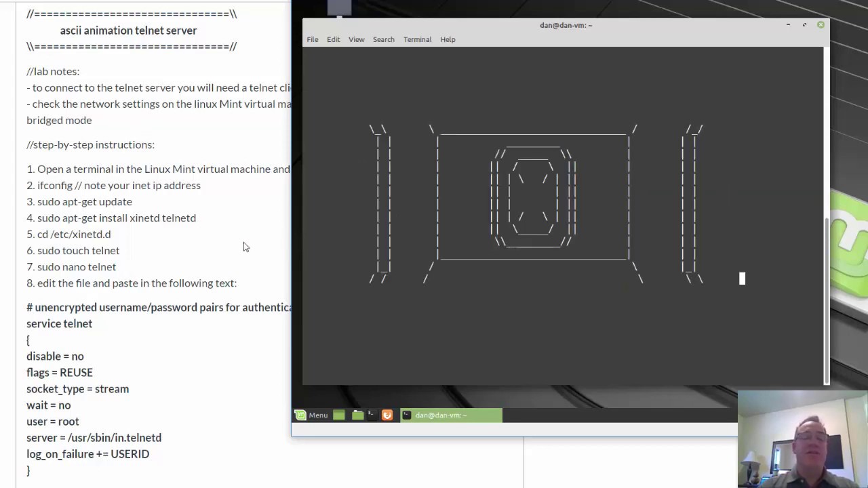Select the dan@dan-vm taskbar window button
Image resolution: width=868 pixels, height=488 pixels.
coord(451,415)
